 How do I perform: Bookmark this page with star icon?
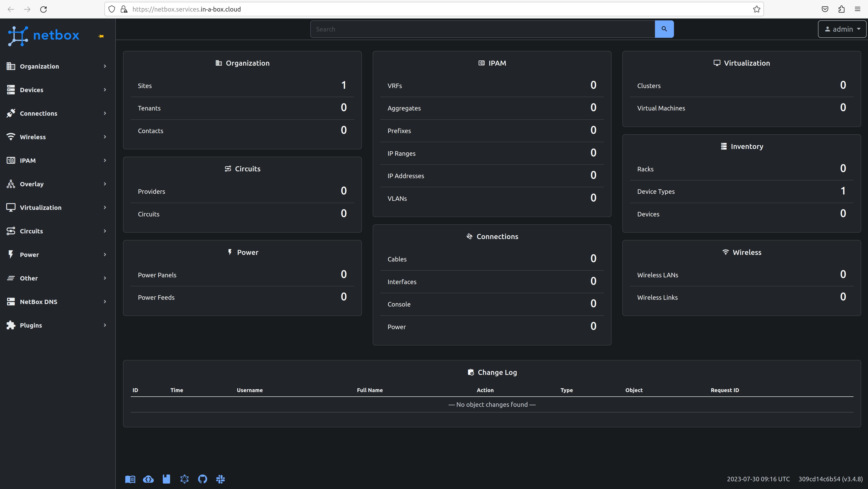tap(757, 9)
